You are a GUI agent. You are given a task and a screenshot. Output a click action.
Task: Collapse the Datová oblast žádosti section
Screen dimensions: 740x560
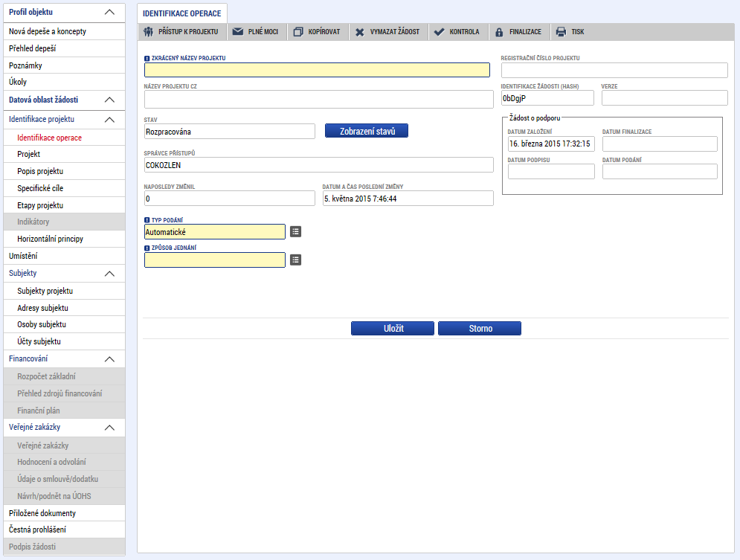[x=109, y=100]
